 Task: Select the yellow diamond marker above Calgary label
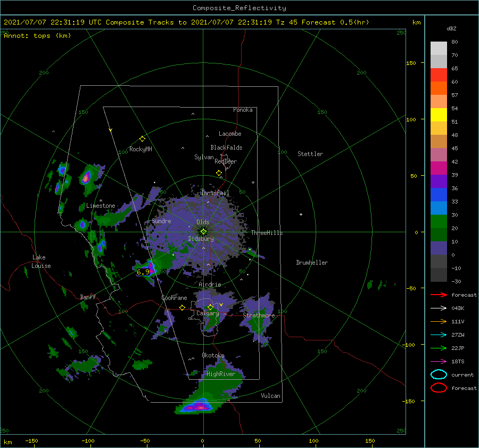210,307
